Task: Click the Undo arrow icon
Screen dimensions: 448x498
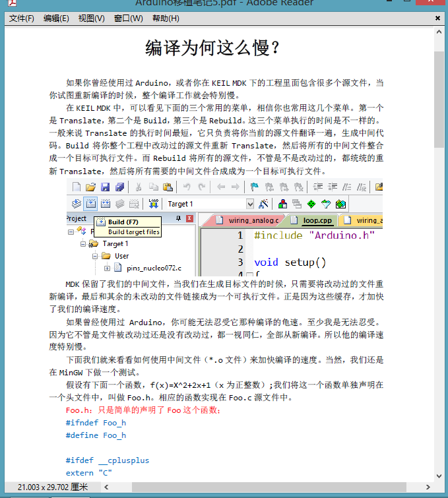Action: [187, 187]
